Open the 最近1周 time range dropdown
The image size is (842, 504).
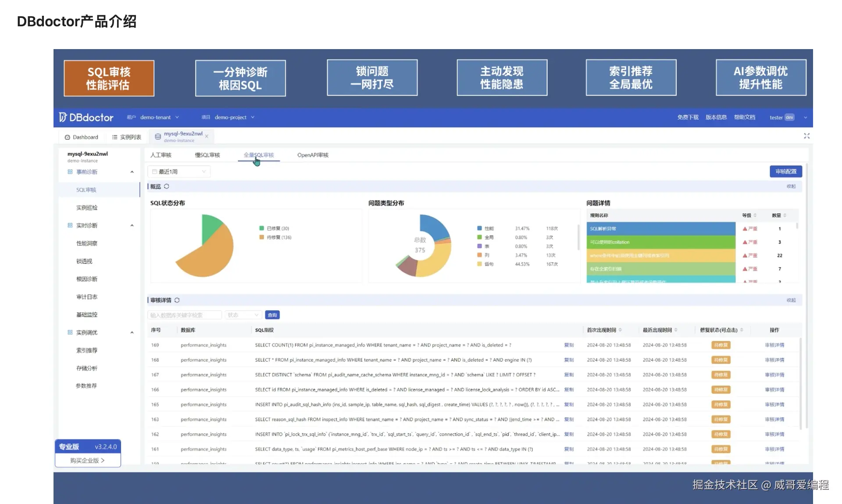[x=179, y=171]
